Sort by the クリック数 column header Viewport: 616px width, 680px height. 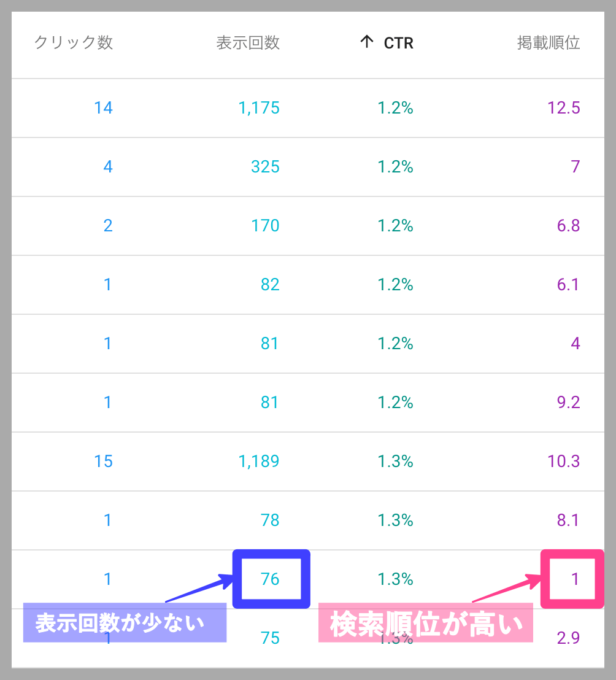point(74,42)
